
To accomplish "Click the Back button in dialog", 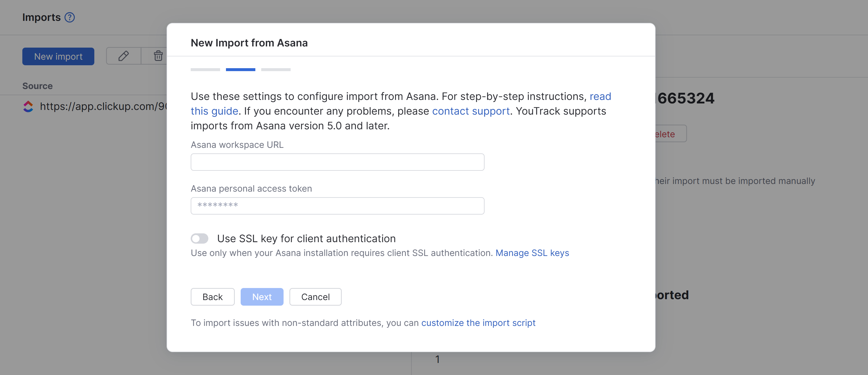I will point(212,297).
